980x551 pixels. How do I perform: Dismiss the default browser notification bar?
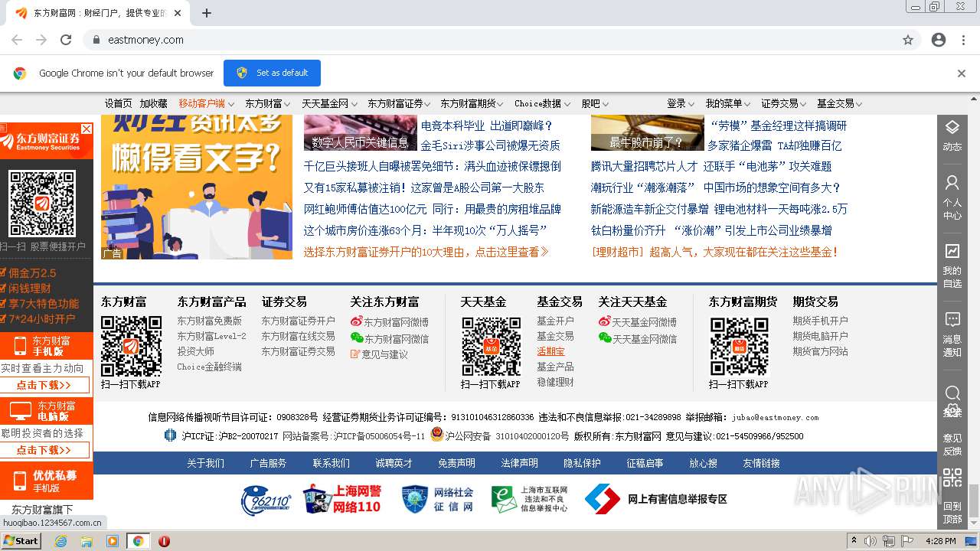coord(962,73)
